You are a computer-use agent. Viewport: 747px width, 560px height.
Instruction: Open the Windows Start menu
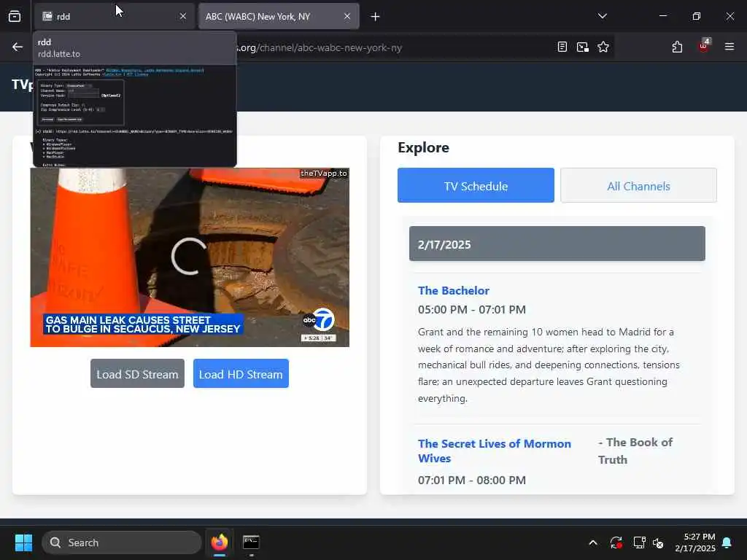(x=23, y=542)
